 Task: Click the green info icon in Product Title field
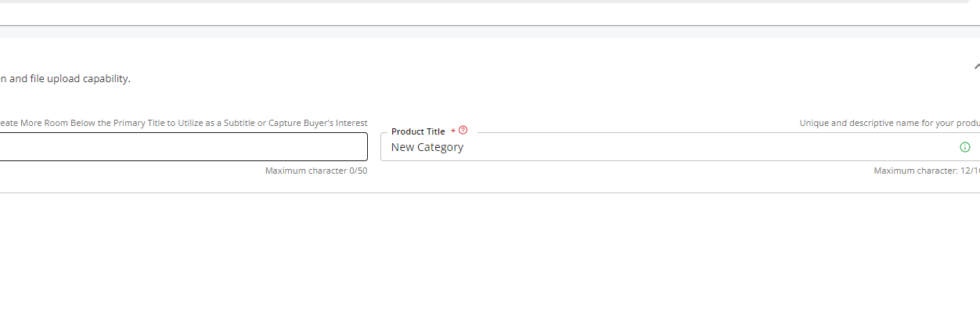964,147
